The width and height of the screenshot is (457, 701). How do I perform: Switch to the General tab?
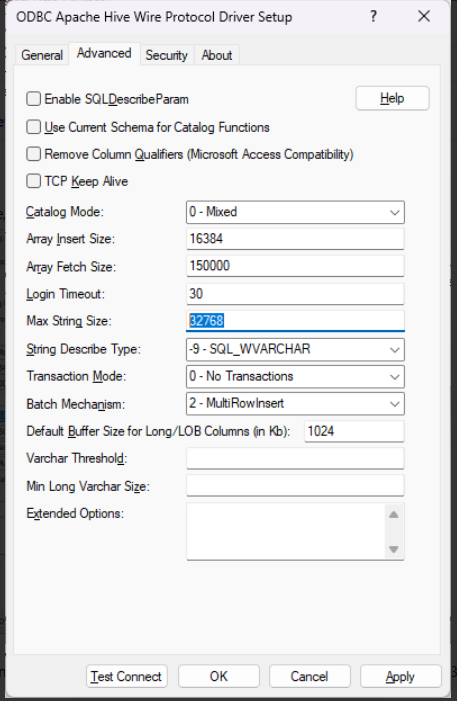coord(42,55)
